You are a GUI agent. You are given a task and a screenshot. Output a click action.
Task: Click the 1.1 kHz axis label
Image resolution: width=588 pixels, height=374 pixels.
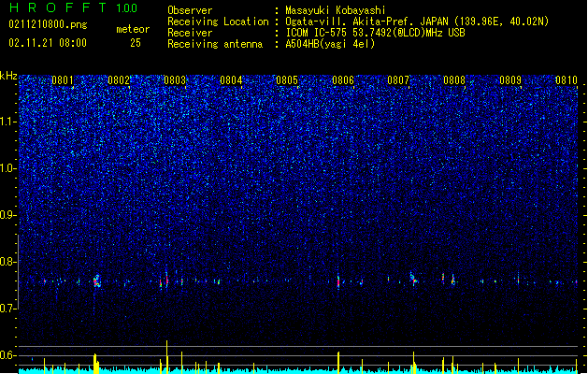pos(8,122)
